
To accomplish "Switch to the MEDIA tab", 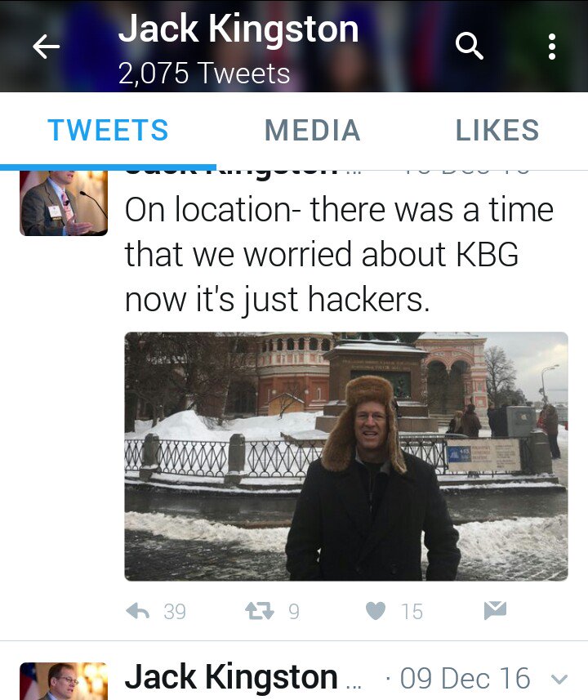I will (x=313, y=131).
